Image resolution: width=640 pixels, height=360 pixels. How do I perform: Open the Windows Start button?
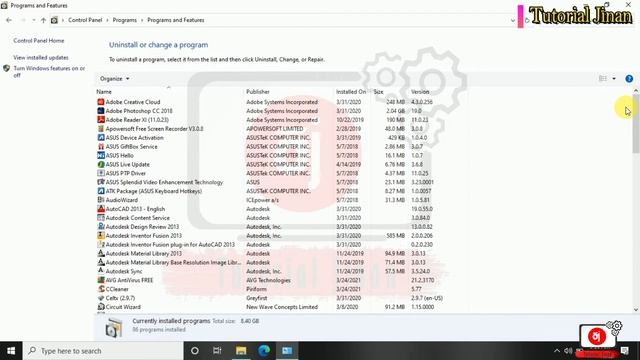tap(11, 351)
